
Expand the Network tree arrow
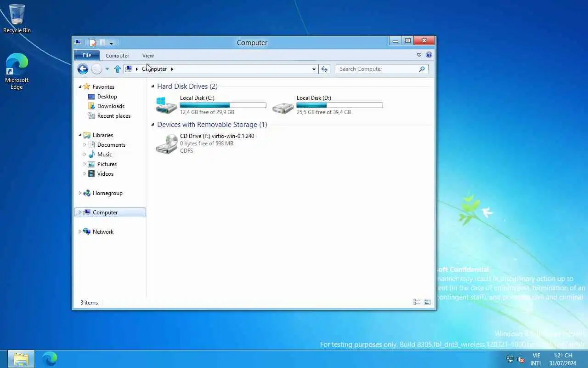coord(80,232)
